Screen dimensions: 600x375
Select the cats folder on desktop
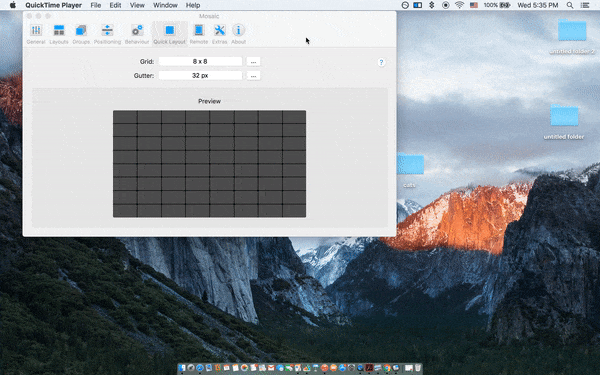pyautogui.click(x=410, y=170)
